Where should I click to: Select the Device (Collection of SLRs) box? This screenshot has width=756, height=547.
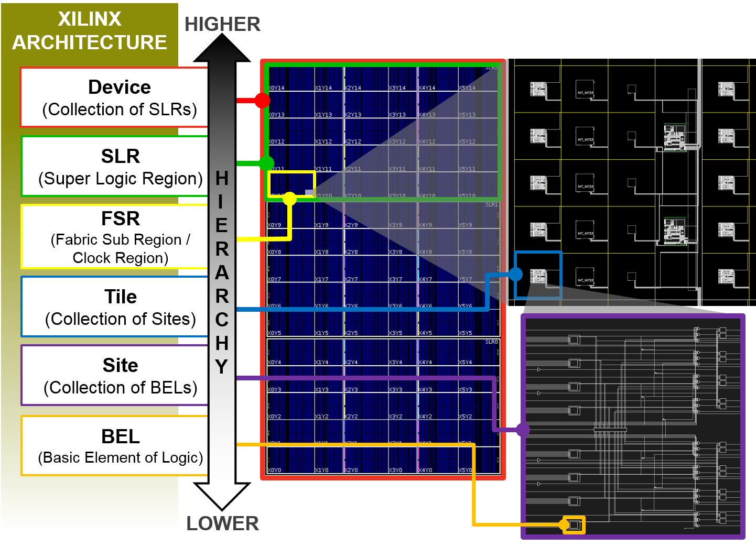pos(113,97)
